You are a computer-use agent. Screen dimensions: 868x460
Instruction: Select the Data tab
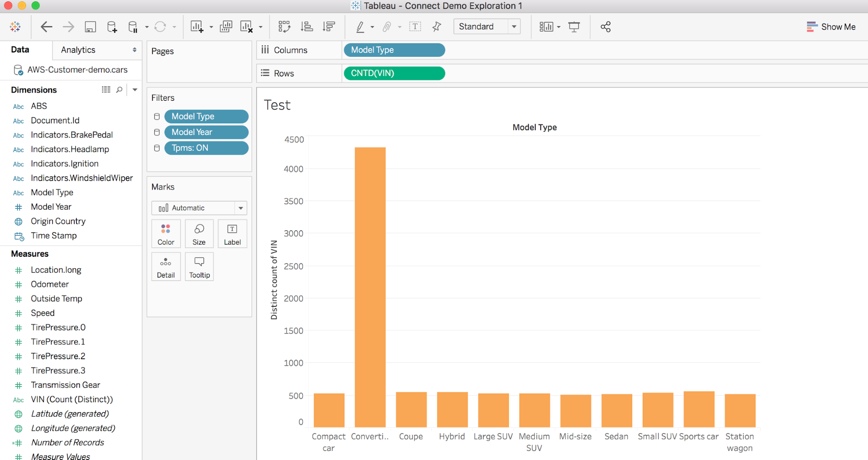click(x=20, y=50)
